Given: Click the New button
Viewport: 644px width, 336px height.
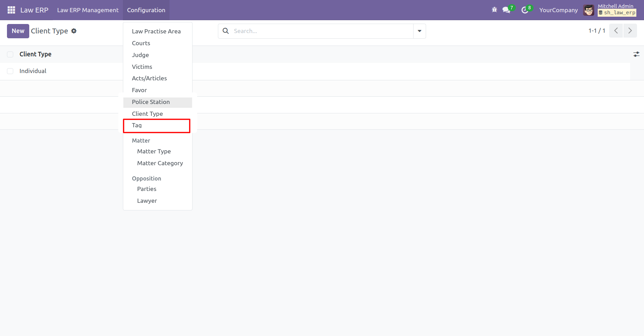Looking at the screenshot, I should [18, 31].
